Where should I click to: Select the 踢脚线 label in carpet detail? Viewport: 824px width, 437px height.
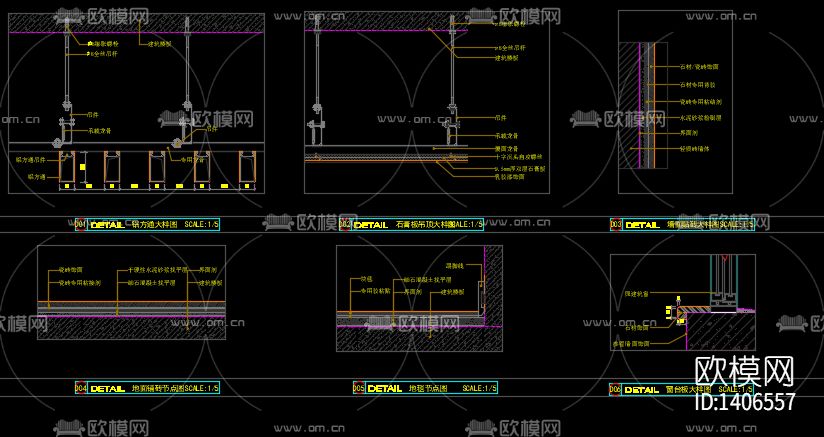click(455, 266)
